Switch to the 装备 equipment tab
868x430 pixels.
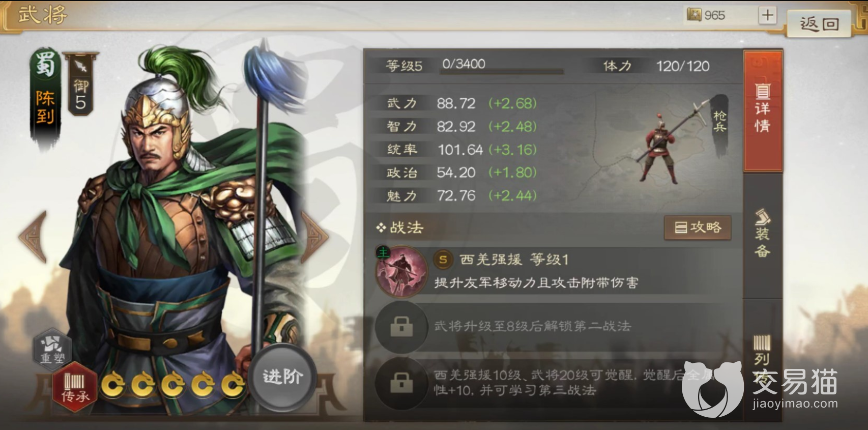pyautogui.click(x=762, y=234)
